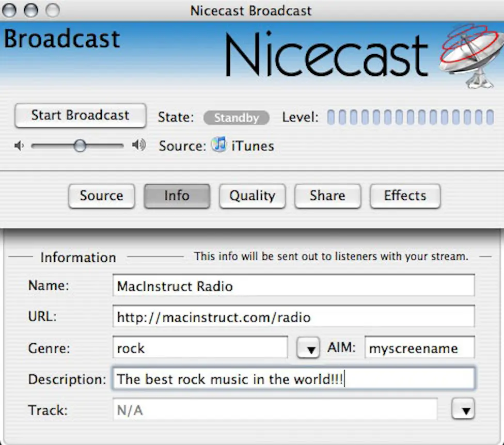
Task: Switch to the Source tab
Action: (x=101, y=196)
